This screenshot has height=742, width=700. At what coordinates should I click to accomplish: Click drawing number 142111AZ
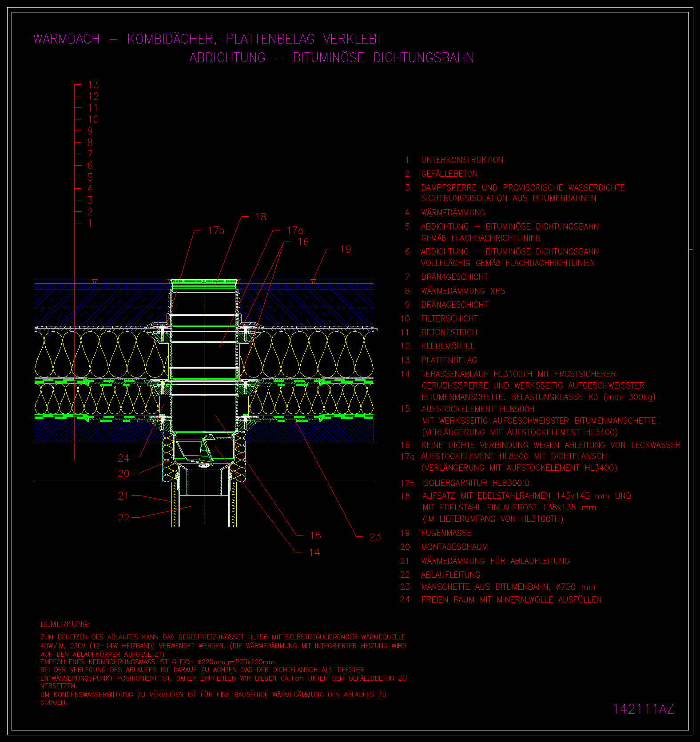pyautogui.click(x=643, y=709)
